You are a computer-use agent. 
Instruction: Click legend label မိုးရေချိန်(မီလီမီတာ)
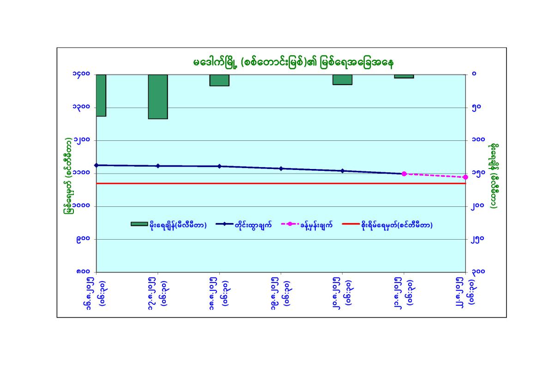[178, 225]
